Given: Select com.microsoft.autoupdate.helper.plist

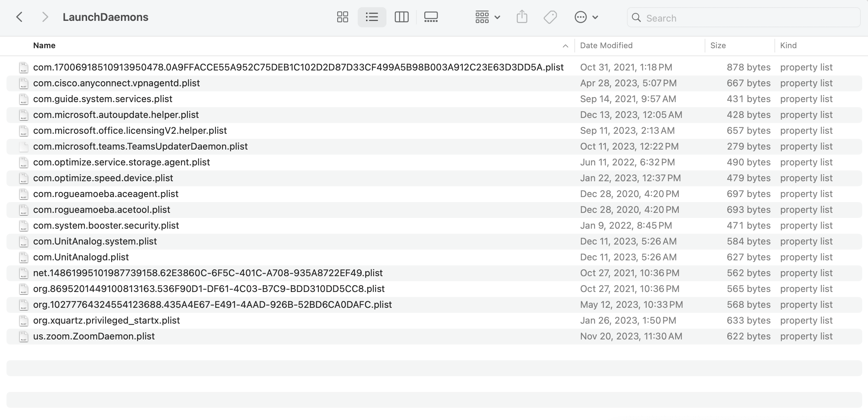Looking at the screenshot, I should [x=116, y=114].
